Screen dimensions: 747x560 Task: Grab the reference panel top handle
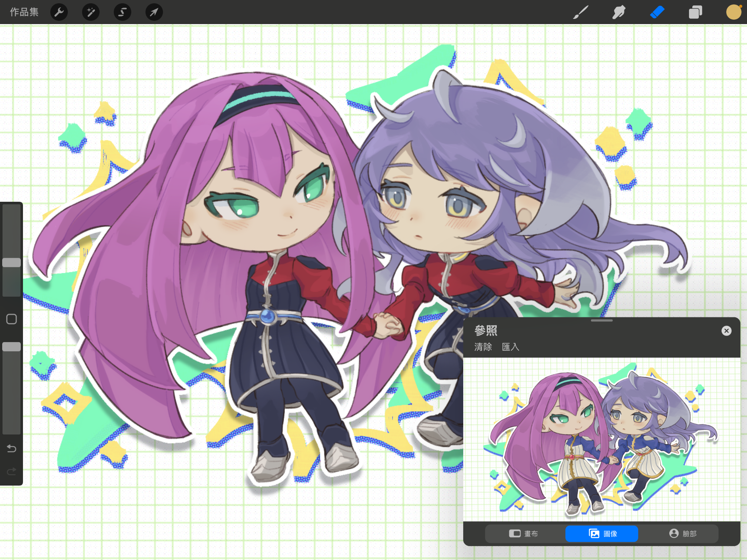(602, 320)
